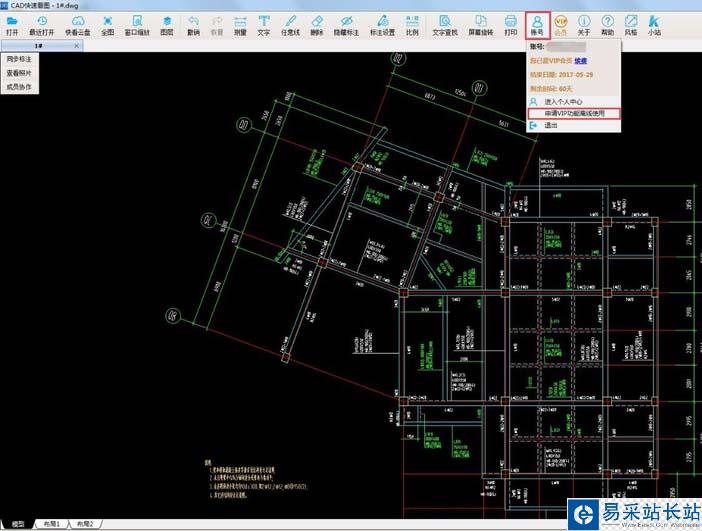The height and width of the screenshot is (531, 702).
Task: Choose 申请VIP功能离线使用 menu entry
Action: tap(574, 113)
